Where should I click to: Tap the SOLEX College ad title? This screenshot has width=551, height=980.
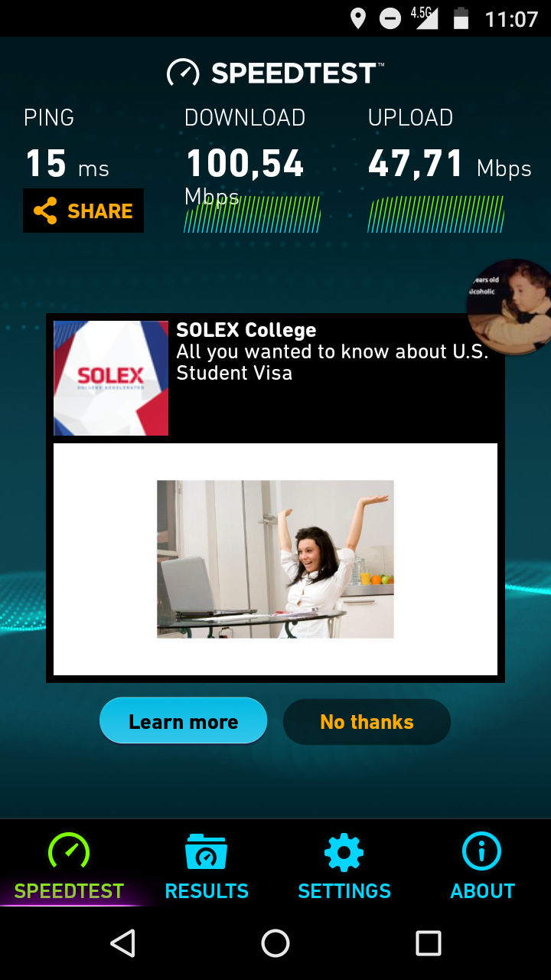[x=246, y=331]
